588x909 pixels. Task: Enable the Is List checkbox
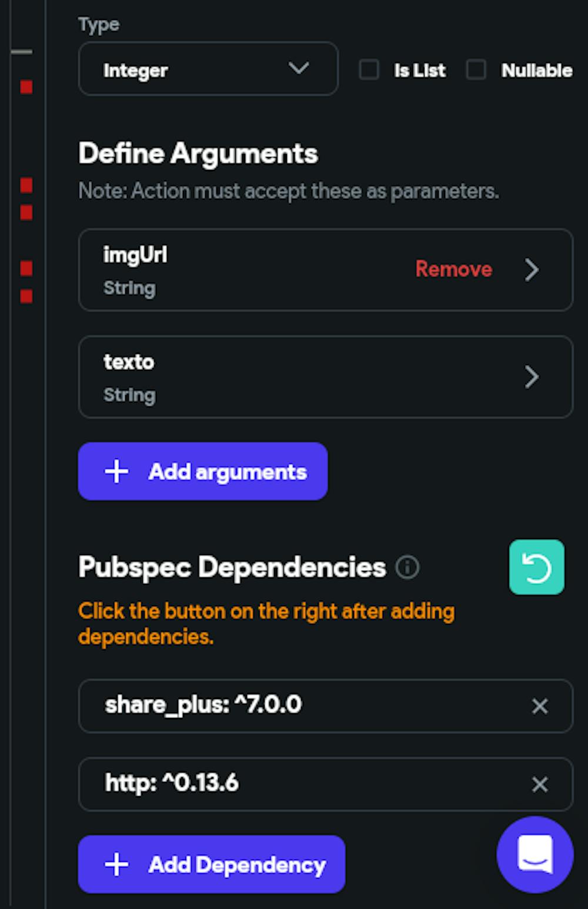pyautogui.click(x=369, y=70)
